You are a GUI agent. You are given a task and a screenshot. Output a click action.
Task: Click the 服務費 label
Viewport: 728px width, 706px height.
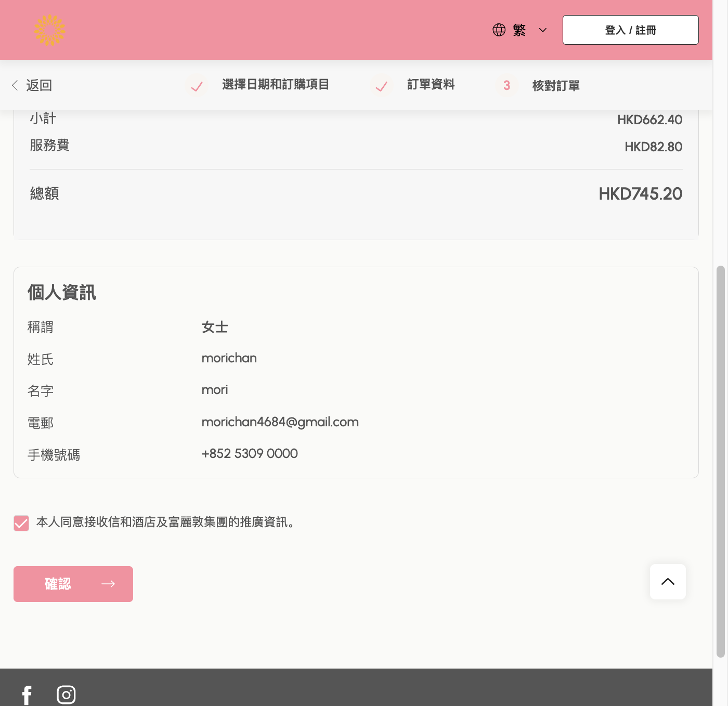[49, 146]
